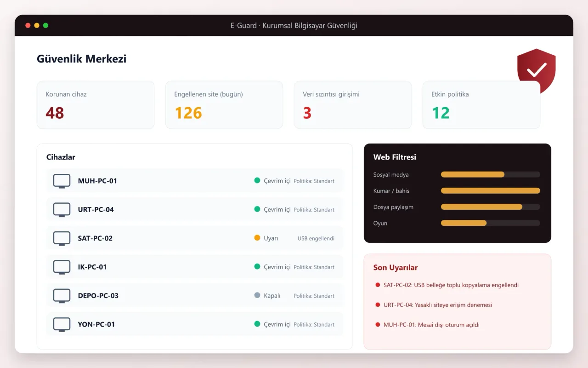Click the "Web Filtresi" panel title
The width and height of the screenshot is (588, 368).
[x=395, y=157]
